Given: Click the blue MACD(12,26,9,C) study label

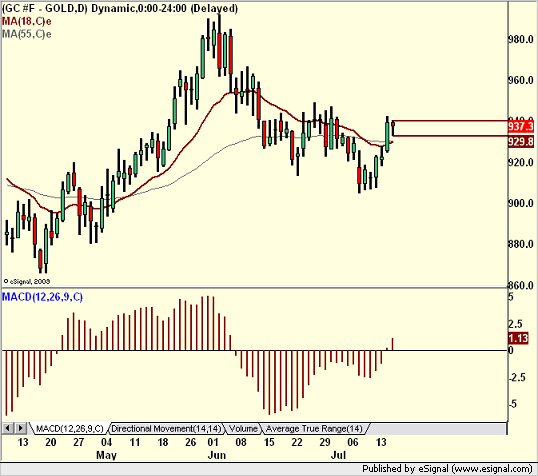Looking at the screenshot, I should coord(42,297).
